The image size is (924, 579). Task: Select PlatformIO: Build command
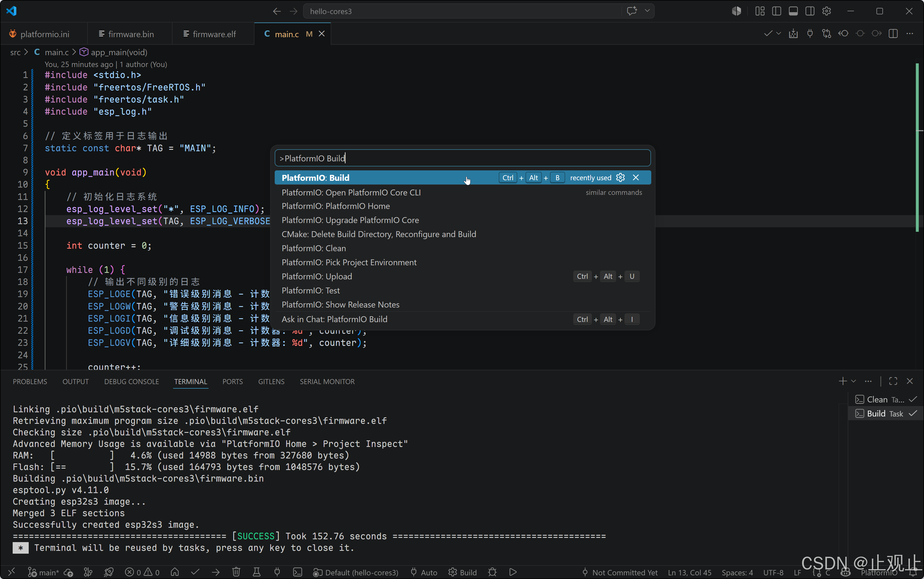click(x=463, y=178)
